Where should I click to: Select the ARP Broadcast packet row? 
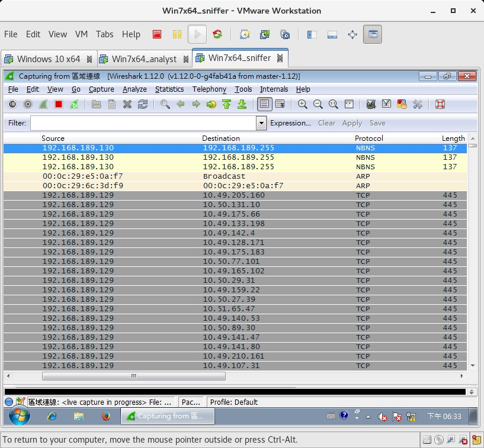[x=235, y=176]
